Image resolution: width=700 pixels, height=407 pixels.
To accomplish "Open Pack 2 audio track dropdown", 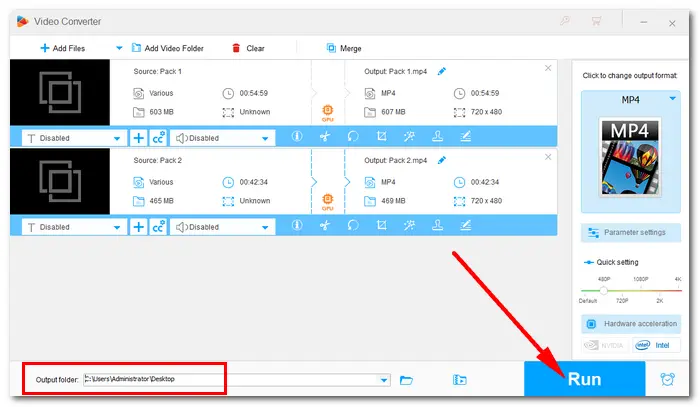I will click(x=222, y=227).
